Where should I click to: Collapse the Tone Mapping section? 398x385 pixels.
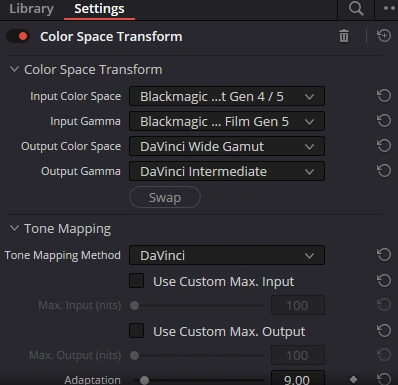pyautogui.click(x=14, y=228)
